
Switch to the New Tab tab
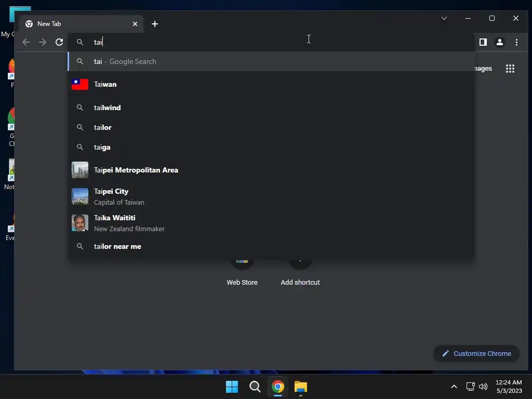82,24
